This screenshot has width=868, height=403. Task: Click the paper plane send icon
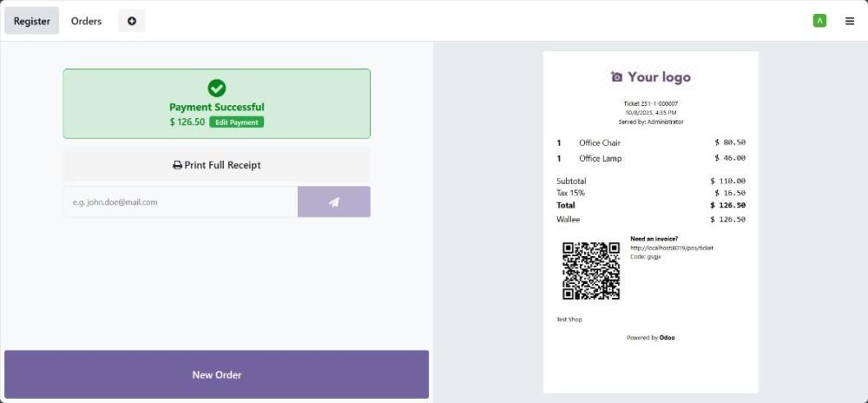point(333,201)
